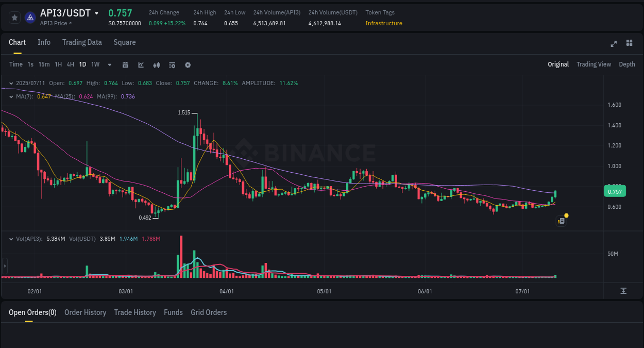This screenshot has height=348, width=644.
Task: Open the technical indicators panel
Action: tap(172, 64)
